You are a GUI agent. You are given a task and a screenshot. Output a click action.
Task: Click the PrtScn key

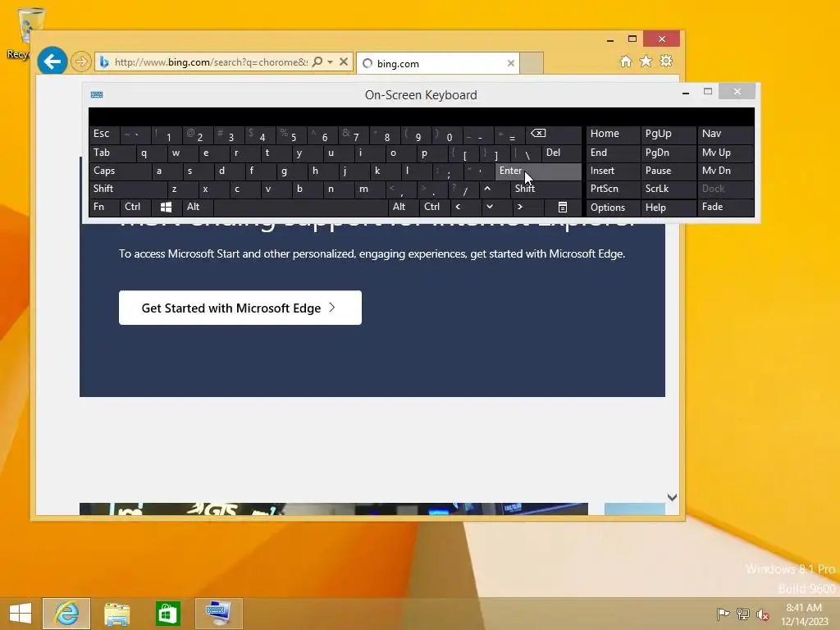(x=613, y=189)
